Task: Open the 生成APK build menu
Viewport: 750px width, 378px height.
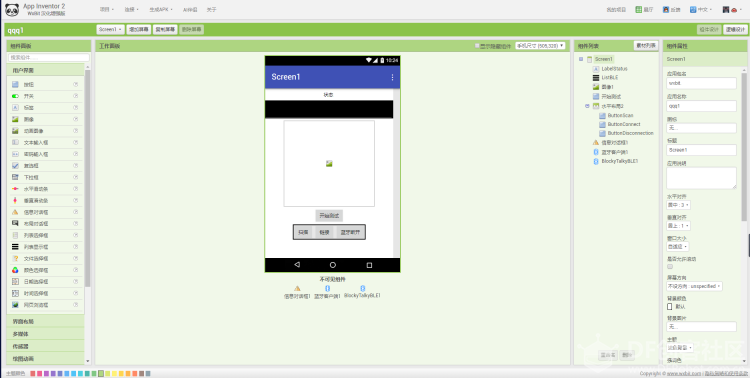Action: coord(161,10)
